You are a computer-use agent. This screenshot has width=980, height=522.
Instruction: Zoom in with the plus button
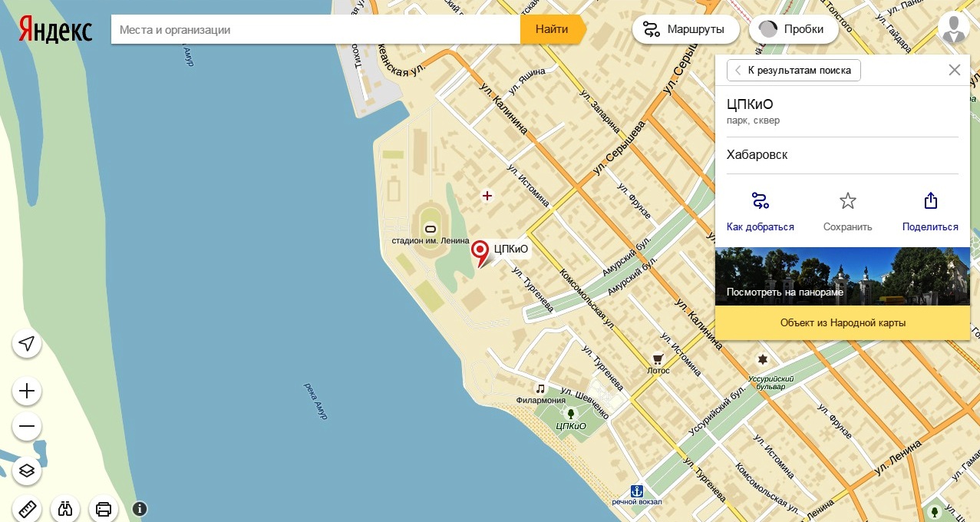[x=27, y=391]
